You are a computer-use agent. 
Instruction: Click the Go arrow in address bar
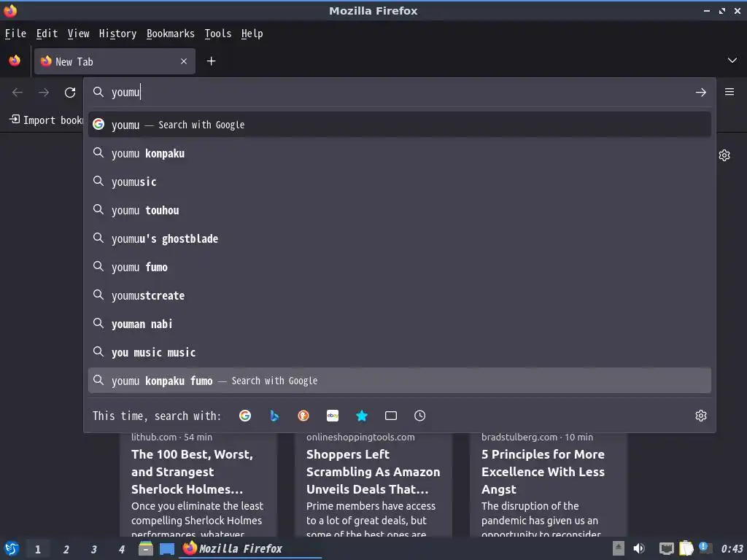(x=701, y=93)
